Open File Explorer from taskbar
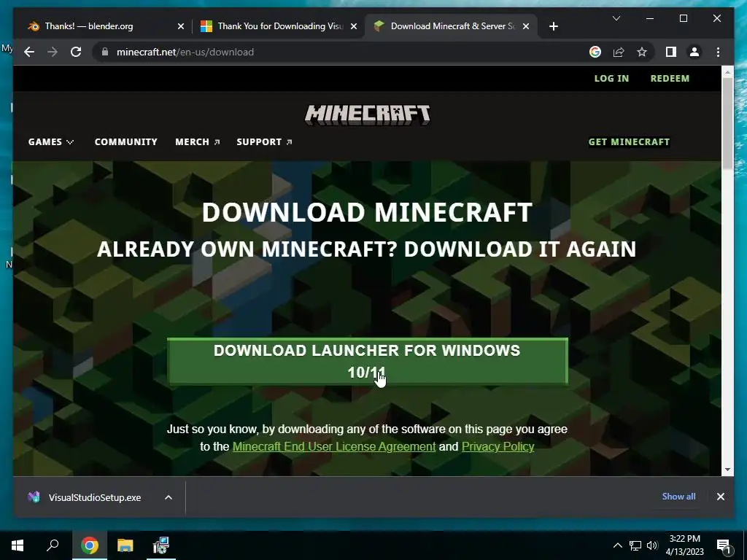Viewport: 747px width, 560px height. click(x=125, y=545)
